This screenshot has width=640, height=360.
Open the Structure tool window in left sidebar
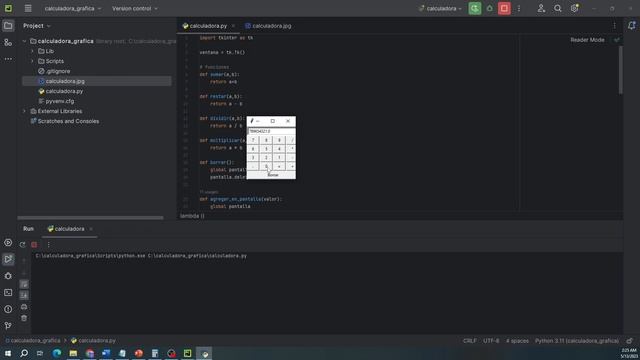8,42
